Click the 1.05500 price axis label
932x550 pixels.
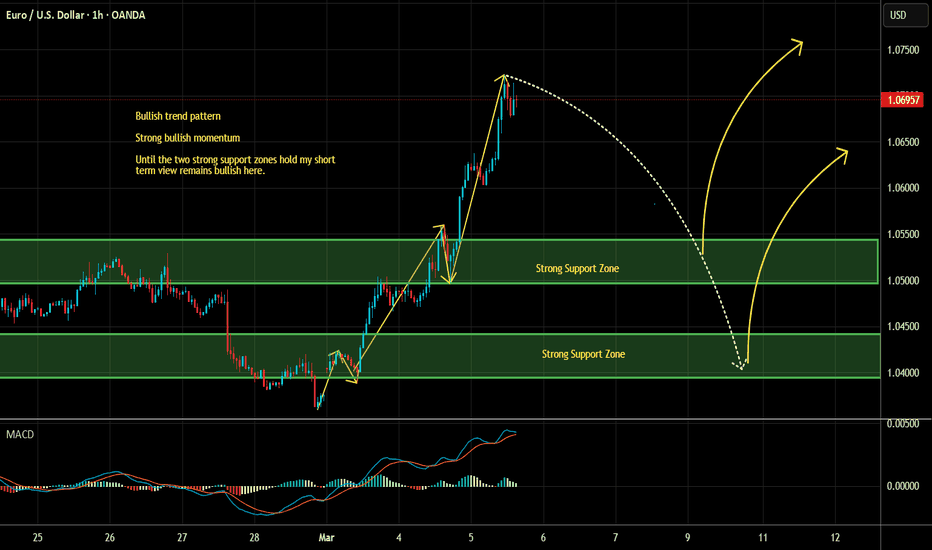(903, 234)
